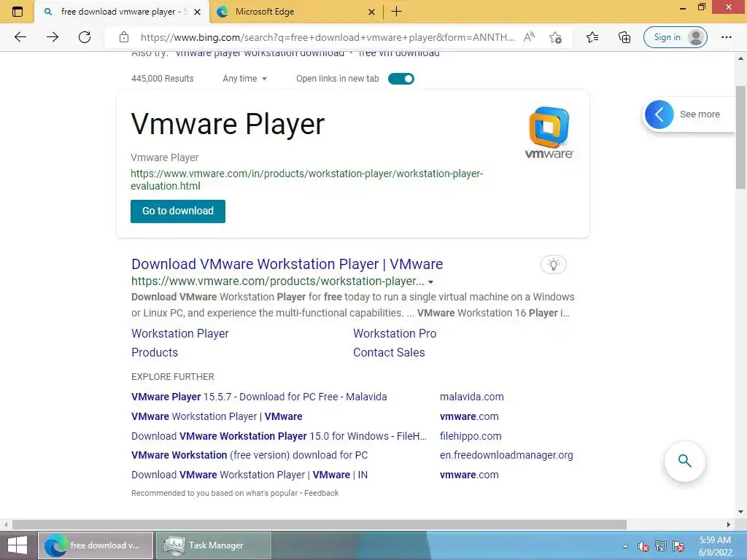
Task: Click the en.freedownloadmanager.org text
Action: (506, 455)
